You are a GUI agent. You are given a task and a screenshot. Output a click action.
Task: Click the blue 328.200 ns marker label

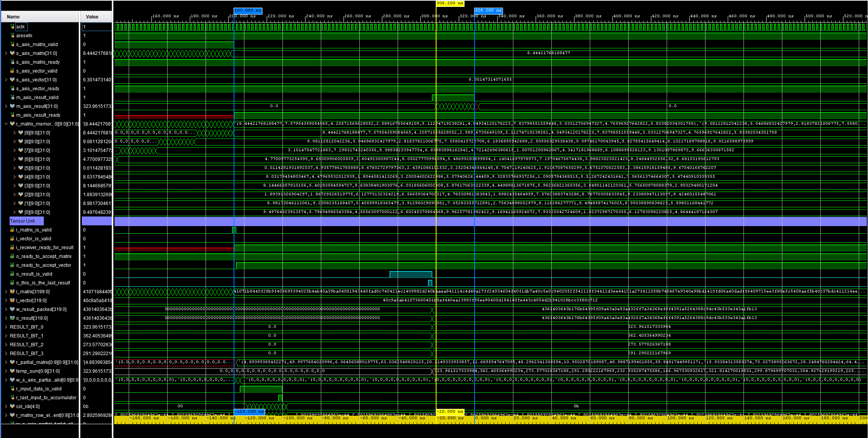tap(488, 10)
